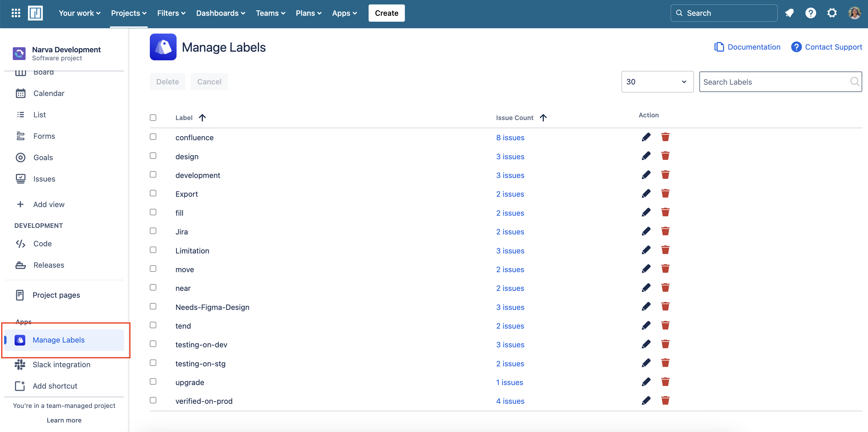The height and width of the screenshot is (432, 868).
Task: Open the Calendar view icon in sidebar
Action: tap(21, 93)
